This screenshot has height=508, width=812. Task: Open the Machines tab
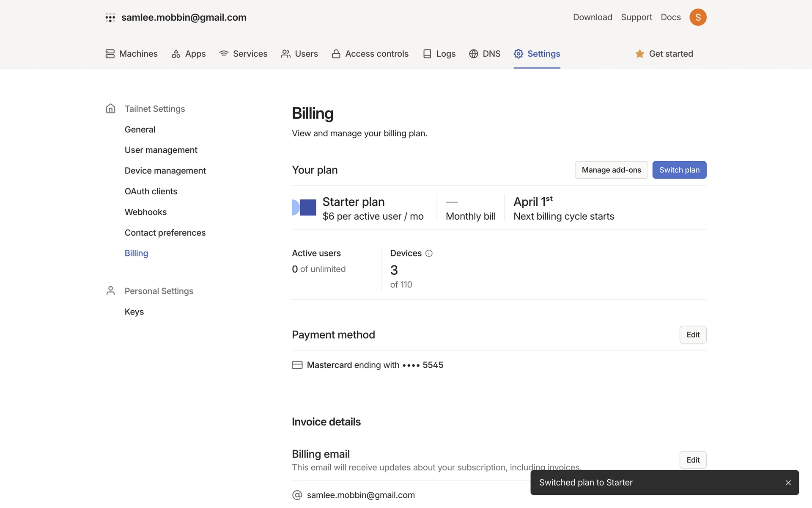tap(132, 54)
